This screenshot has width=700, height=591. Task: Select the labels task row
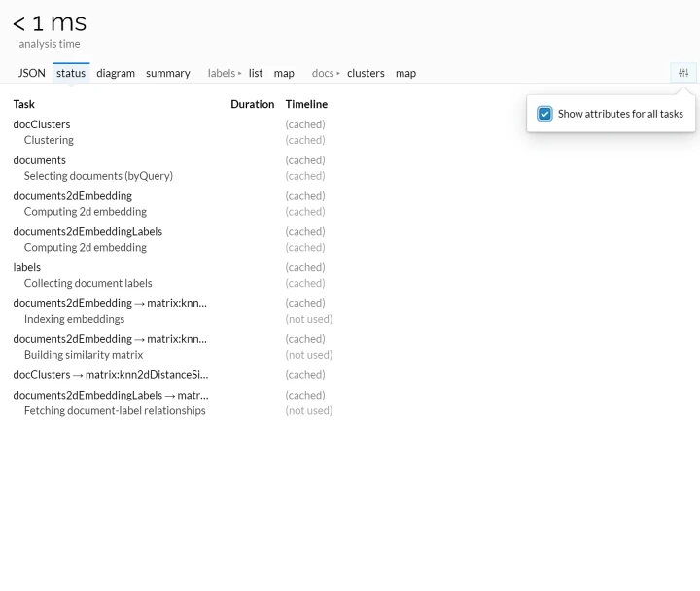pos(27,267)
